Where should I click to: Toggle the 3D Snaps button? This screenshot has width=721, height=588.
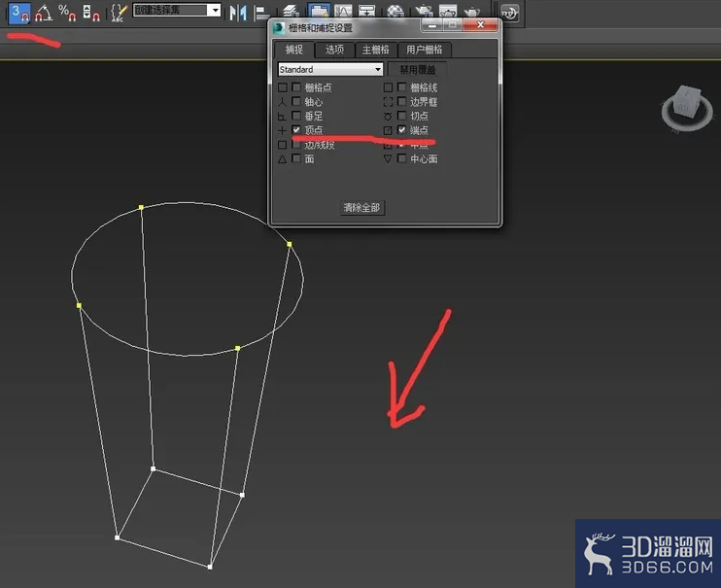[x=19, y=13]
